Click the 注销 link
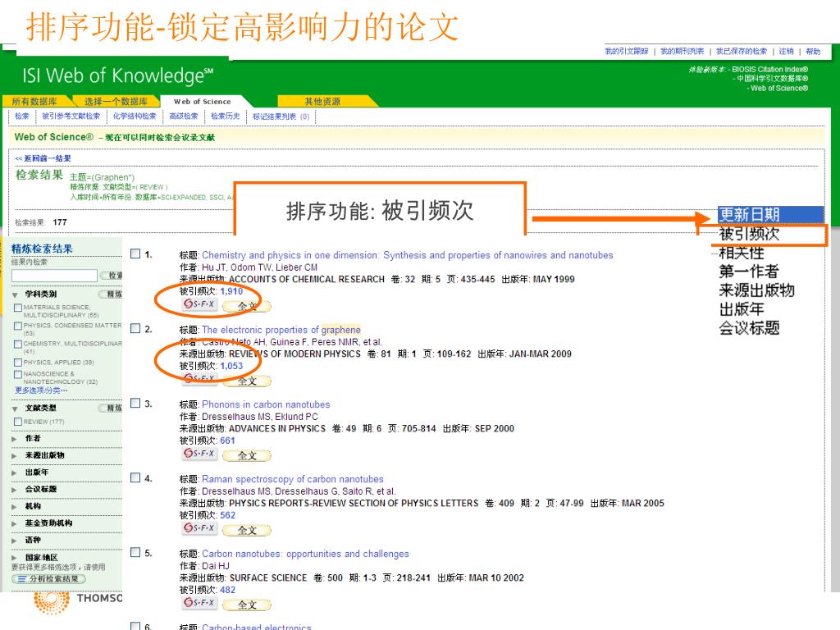Screen dimensions: 840x630 [786, 52]
